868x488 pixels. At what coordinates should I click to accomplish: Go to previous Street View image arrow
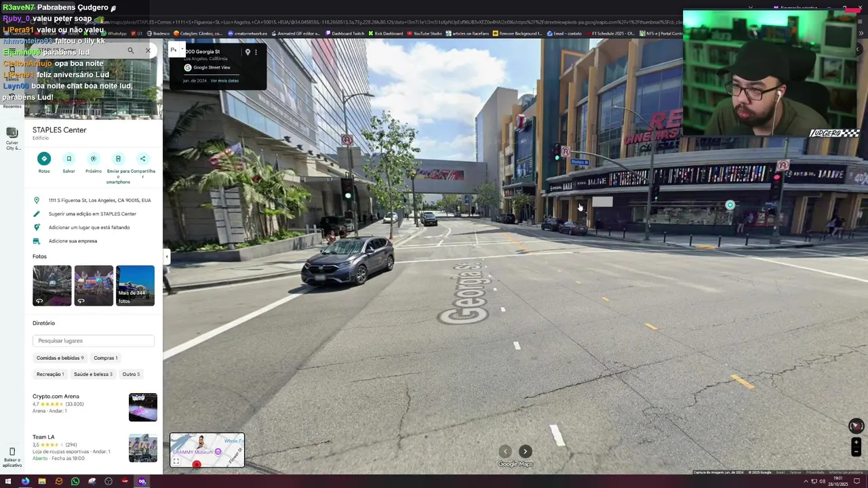pyautogui.click(x=505, y=451)
